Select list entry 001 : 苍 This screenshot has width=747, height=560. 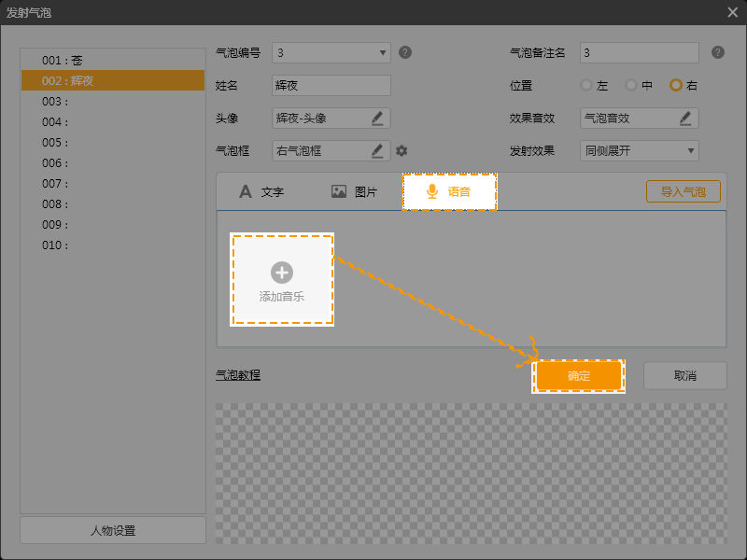pyautogui.click(x=112, y=61)
